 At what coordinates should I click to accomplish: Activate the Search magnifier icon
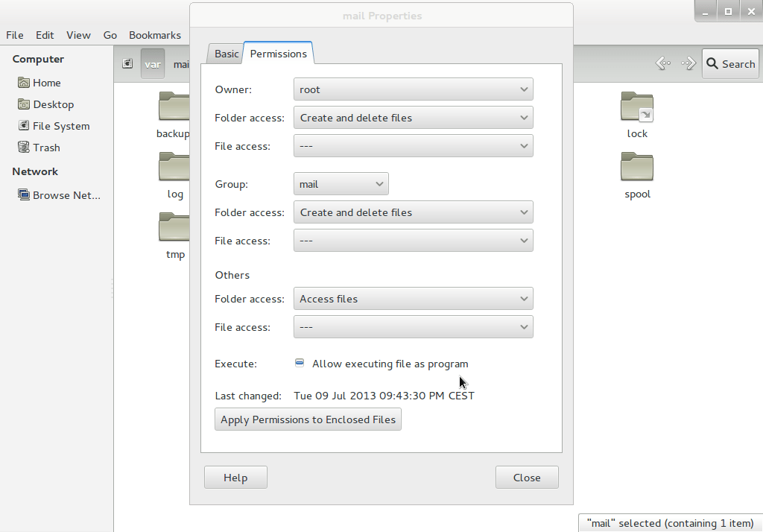pos(713,63)
